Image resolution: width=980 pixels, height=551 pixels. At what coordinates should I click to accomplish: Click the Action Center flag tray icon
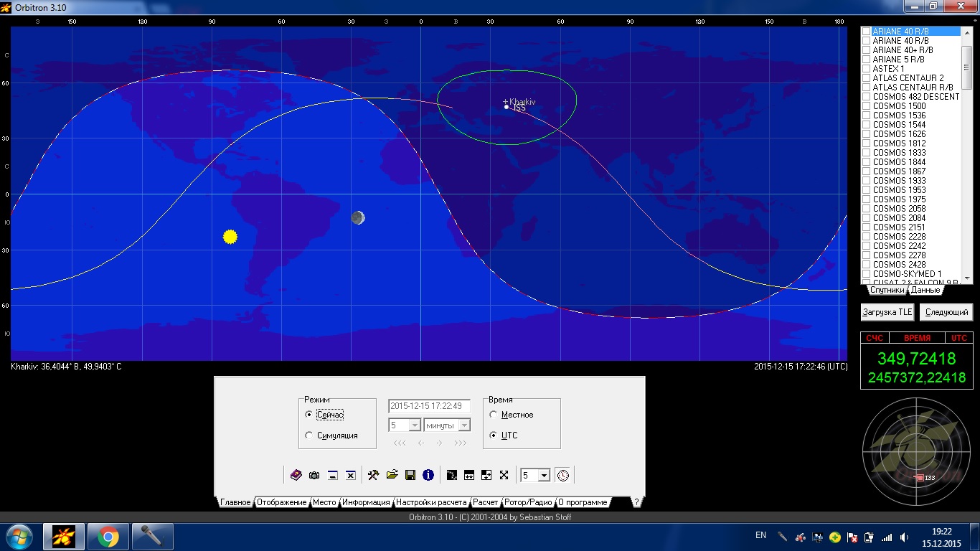(852, 537)
